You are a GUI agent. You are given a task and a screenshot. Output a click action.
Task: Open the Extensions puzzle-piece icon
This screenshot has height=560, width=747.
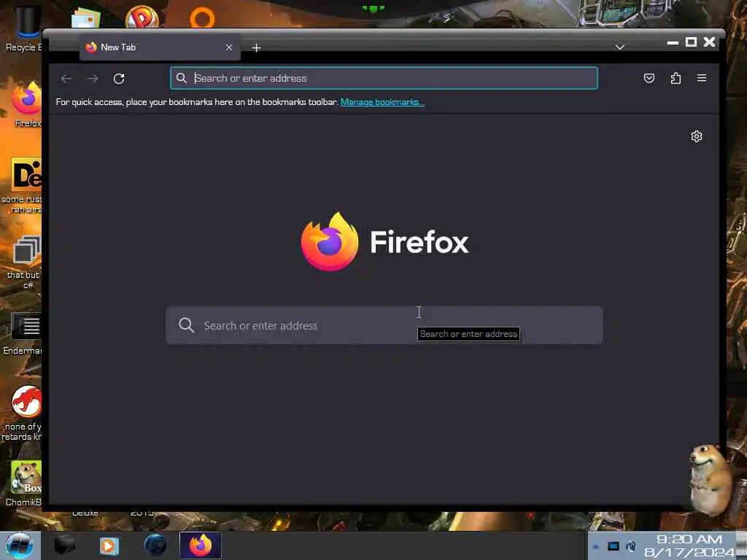point(676,78)
